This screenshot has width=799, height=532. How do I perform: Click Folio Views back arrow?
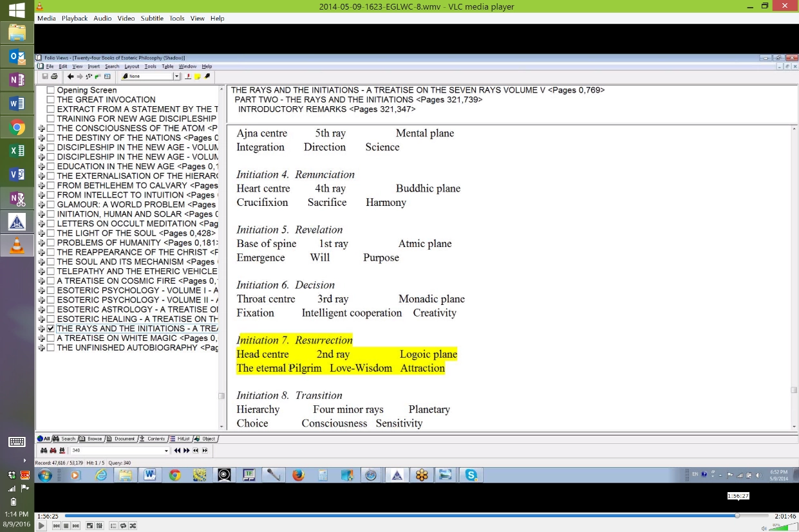70,77
